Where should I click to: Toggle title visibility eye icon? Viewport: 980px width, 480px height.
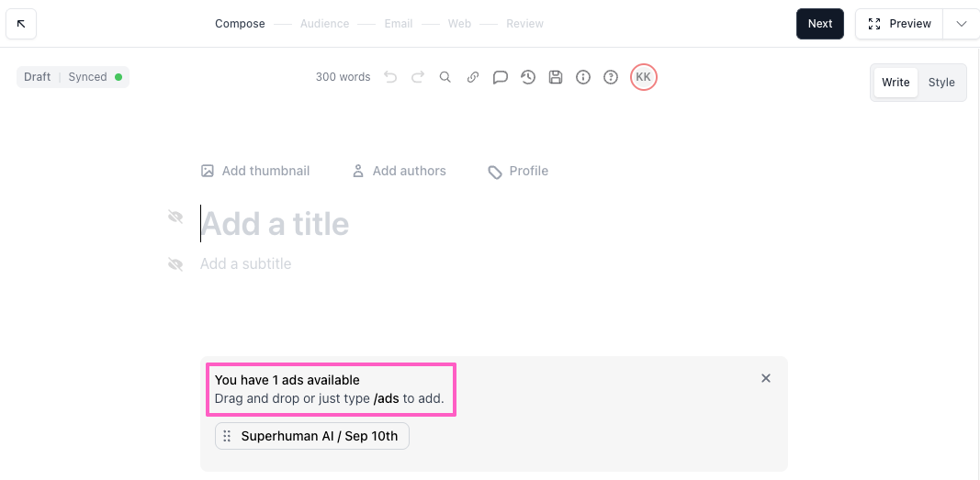coord(175,217)
